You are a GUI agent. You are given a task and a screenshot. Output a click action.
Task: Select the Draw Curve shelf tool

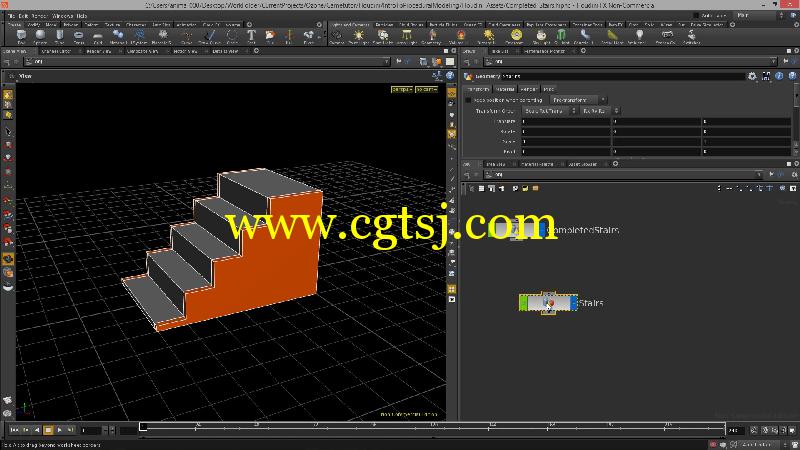coord(209,36)
